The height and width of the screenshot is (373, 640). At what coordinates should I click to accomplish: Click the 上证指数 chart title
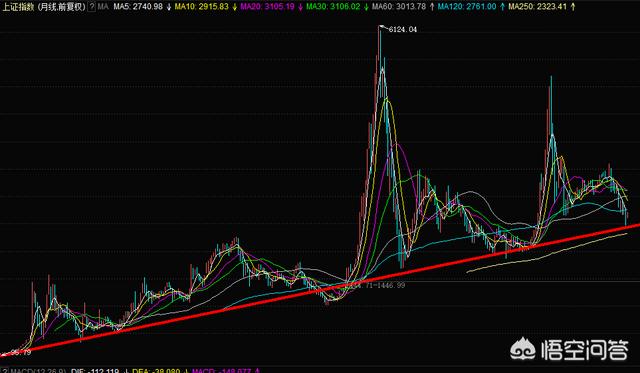point(18,7)
